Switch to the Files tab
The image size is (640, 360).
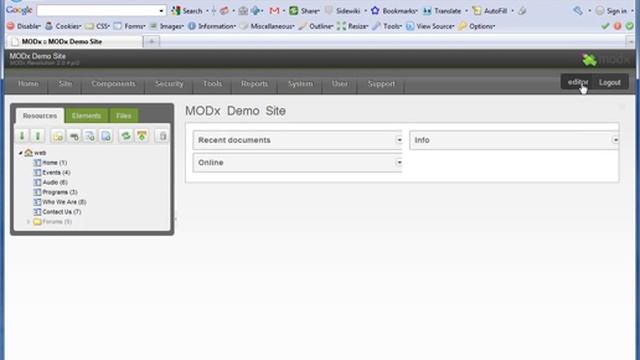(124, 116)
